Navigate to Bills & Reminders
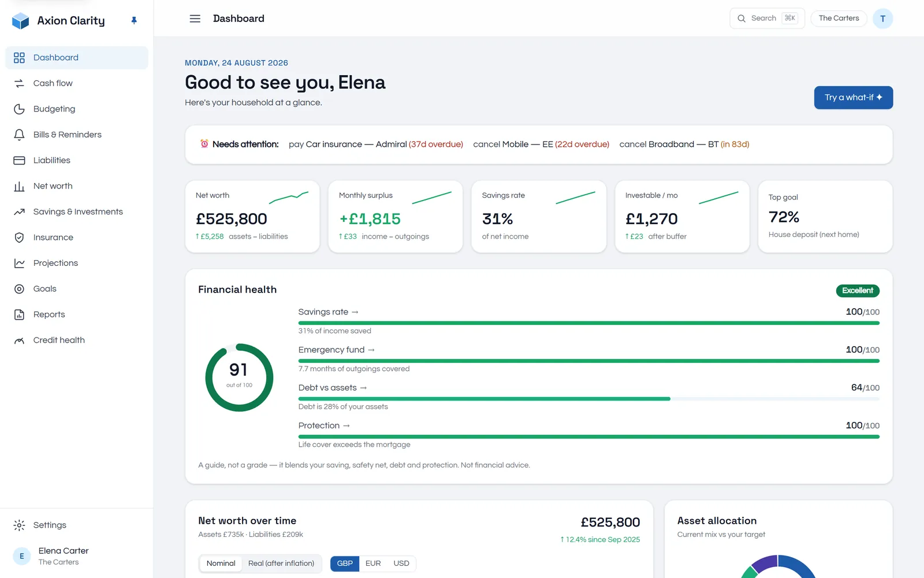The width and height of the screenshot is (924, 578). (x=77, y=135)
